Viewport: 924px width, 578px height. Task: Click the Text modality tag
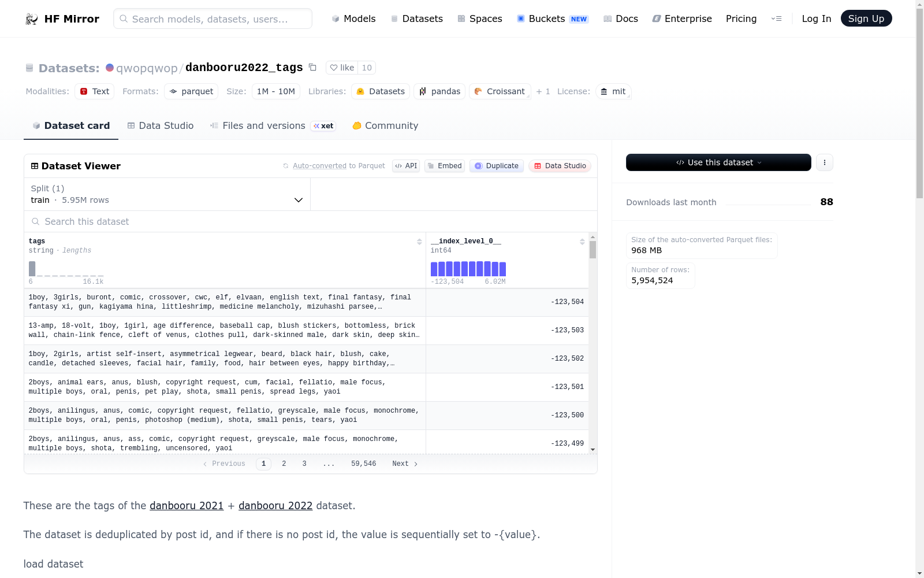[x=94, y=91]
